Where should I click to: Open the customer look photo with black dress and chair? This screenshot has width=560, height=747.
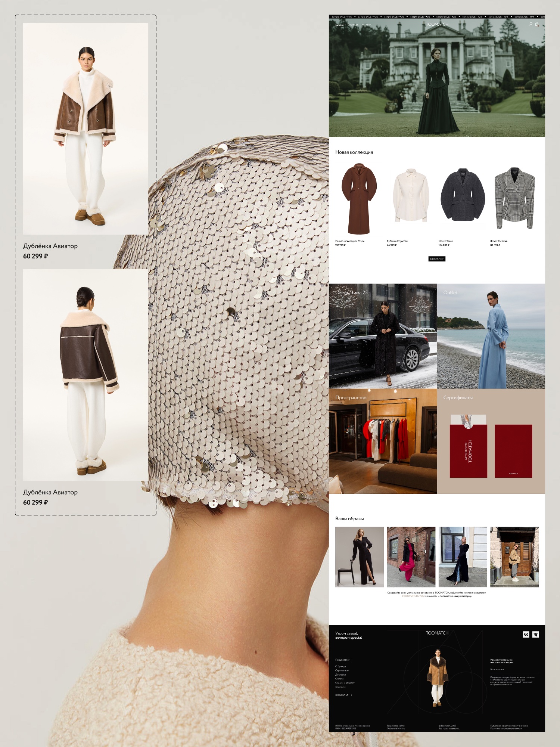(x=359, y=557)
